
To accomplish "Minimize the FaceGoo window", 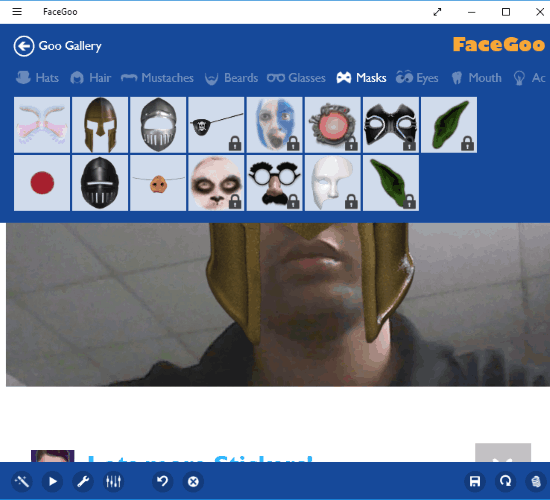I will [471, 12].
